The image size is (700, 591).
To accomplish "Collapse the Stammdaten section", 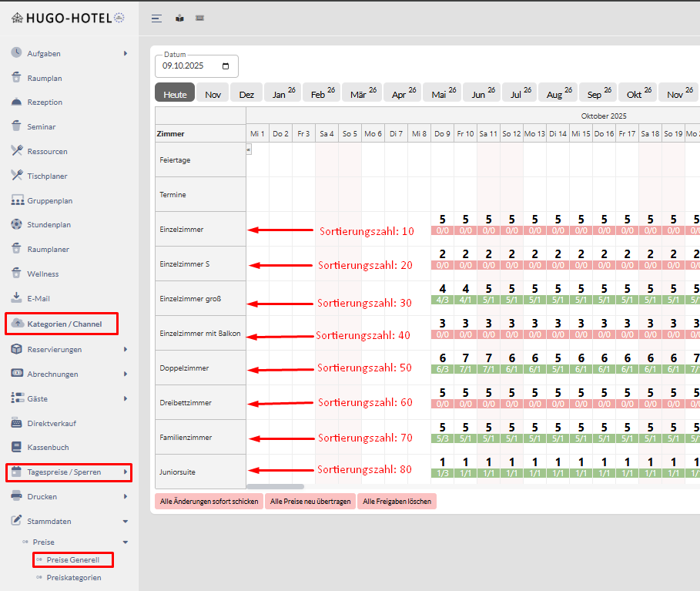I will coord(126,522).
